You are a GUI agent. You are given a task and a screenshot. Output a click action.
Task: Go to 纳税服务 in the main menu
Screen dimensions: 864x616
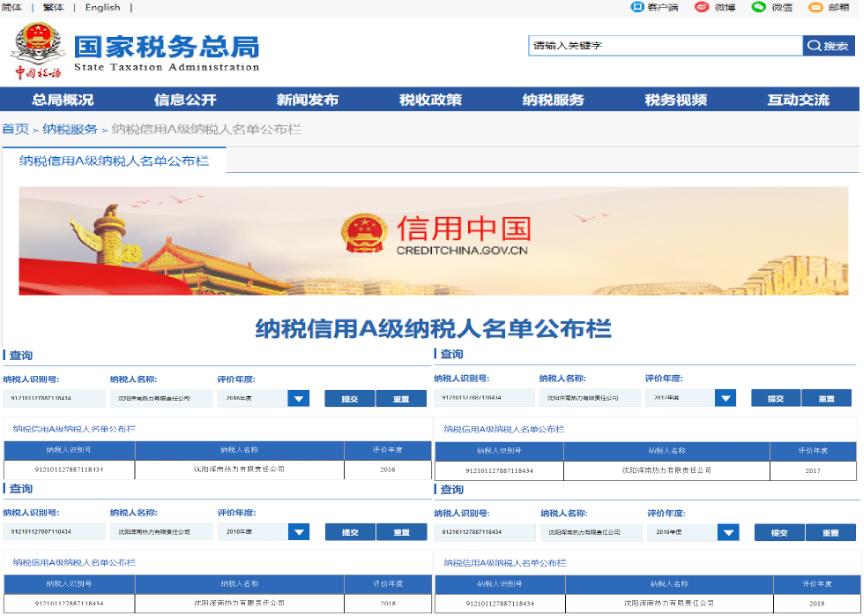click(x=553, y=100)
